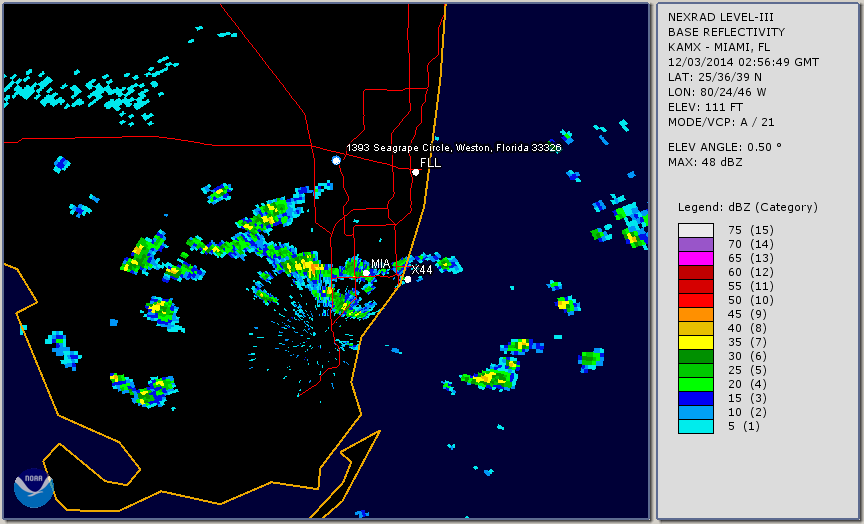This screenshot has height=524, width=864.
Task: Click the 'FLL' airport label
Action: [430, 163]
